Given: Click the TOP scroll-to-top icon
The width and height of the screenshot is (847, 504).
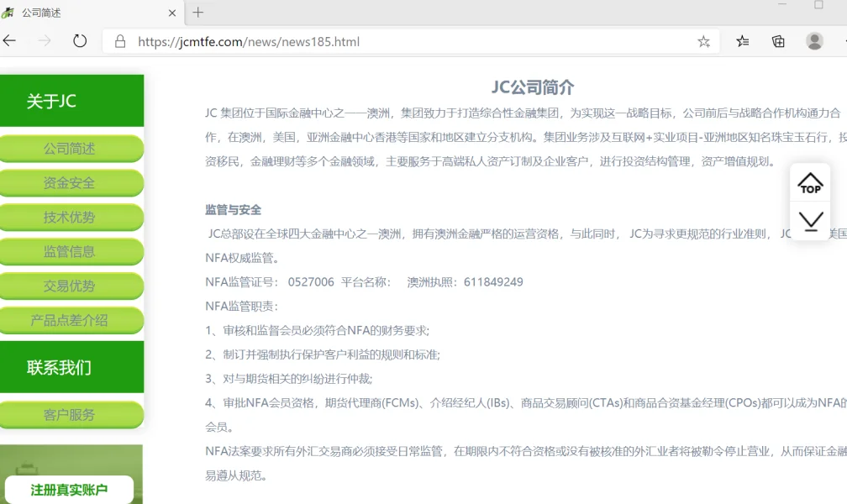Looking at the screenshot, I should (x=809, y=183).
